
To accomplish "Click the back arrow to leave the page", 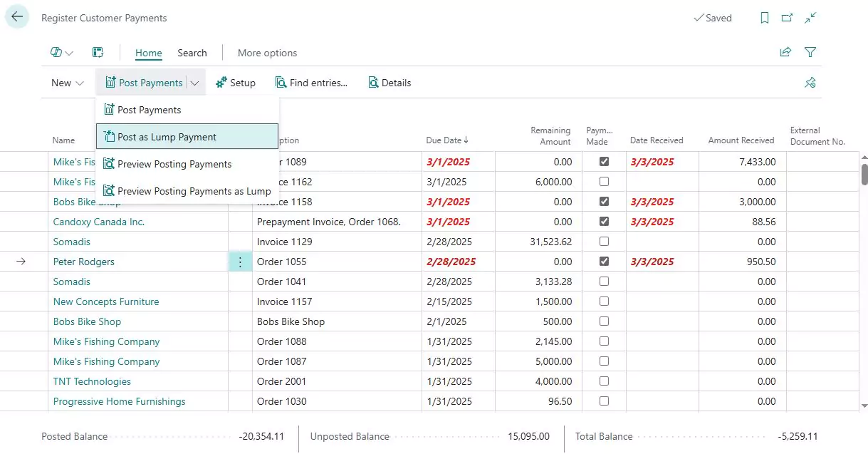I will [16, 16].
